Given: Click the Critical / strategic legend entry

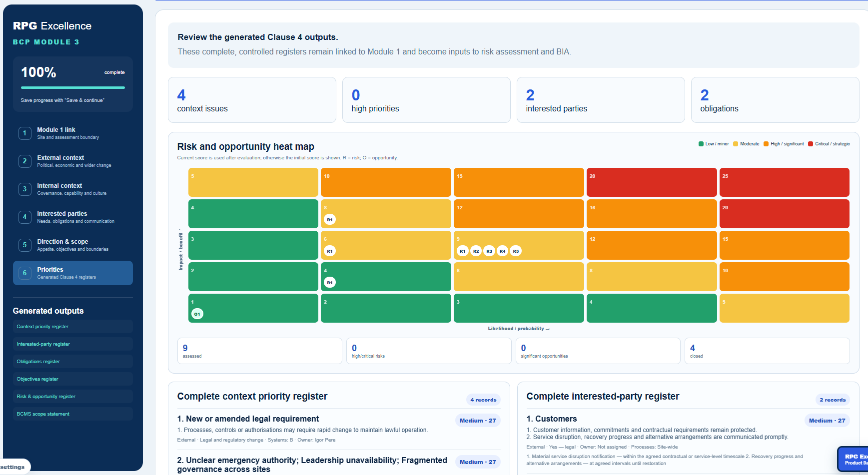Looking at the screenshot, I should 829,144.
